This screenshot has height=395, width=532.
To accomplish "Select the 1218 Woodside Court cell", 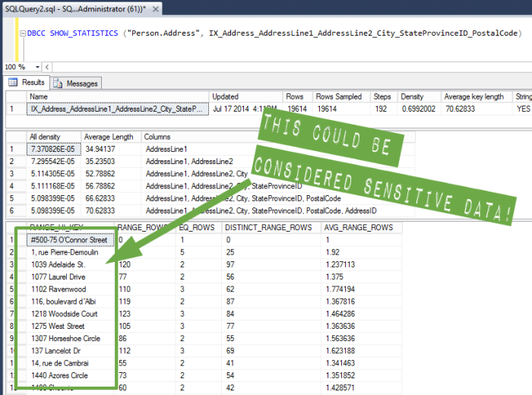I will tap(70, 314).
